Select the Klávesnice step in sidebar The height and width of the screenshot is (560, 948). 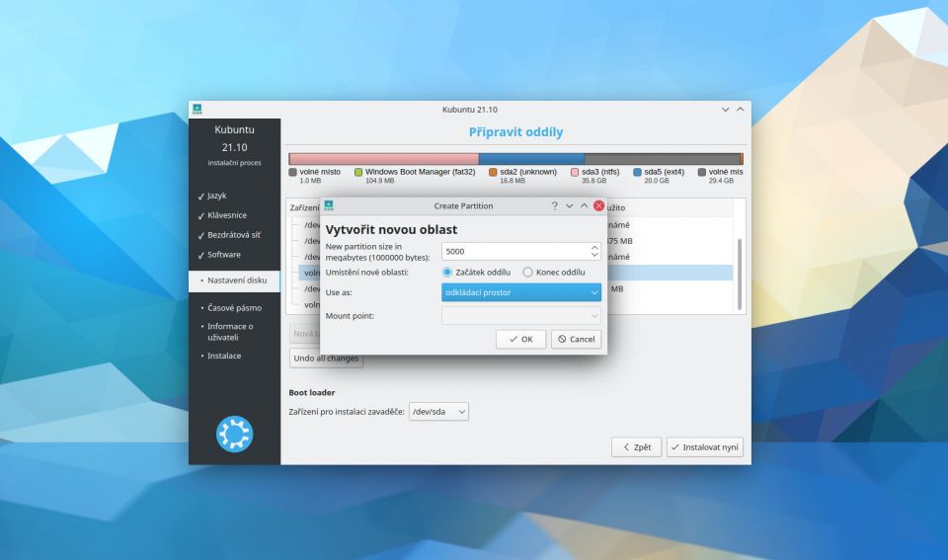click(227, 215)
